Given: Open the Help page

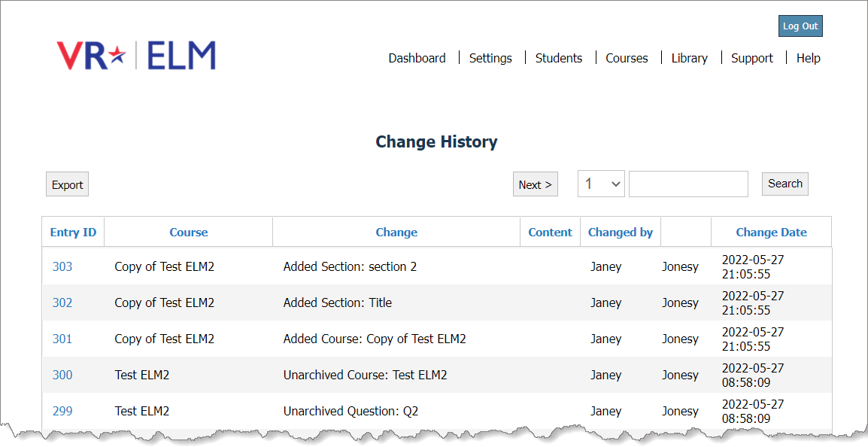Looking at the screenshot, I should tap(808, 58).
